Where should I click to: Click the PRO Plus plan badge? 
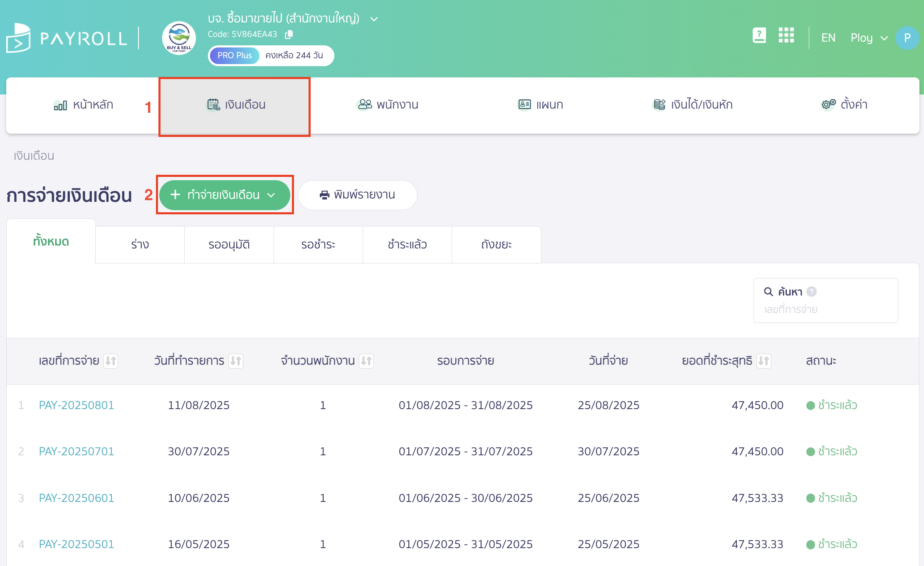235,56
